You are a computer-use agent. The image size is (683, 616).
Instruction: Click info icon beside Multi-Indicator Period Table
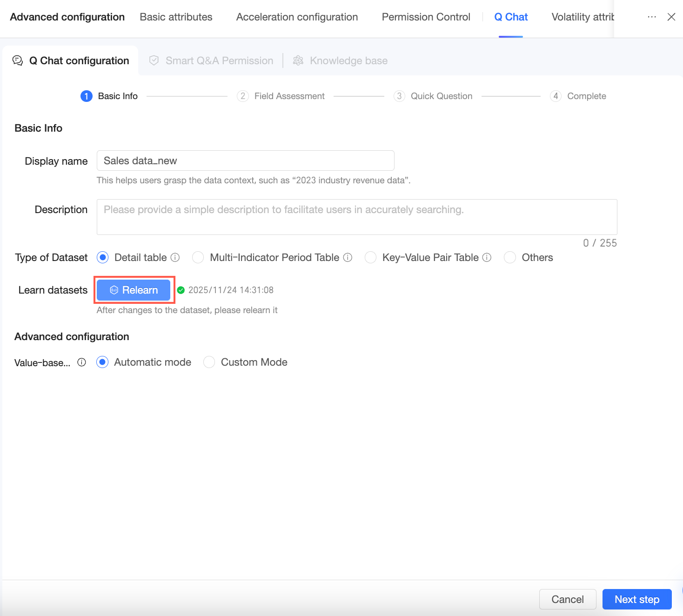coord(348,257)
